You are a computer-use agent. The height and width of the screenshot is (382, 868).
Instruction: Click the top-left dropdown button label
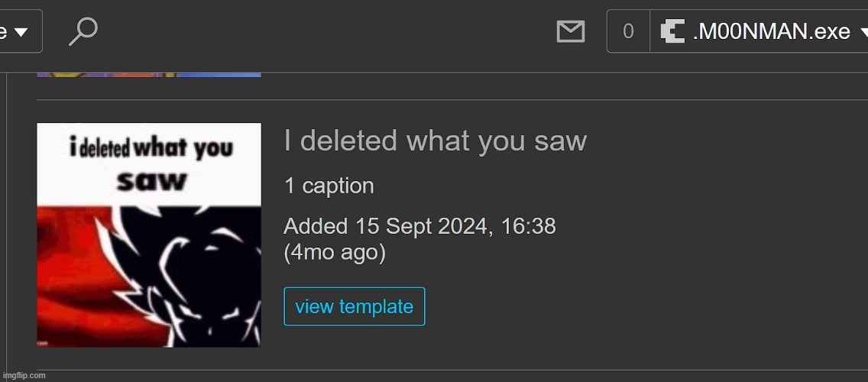(x=3, y=31)
